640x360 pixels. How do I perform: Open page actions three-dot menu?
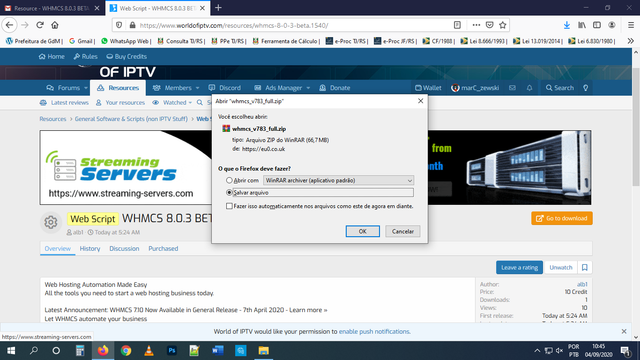[x=476, y=25]
